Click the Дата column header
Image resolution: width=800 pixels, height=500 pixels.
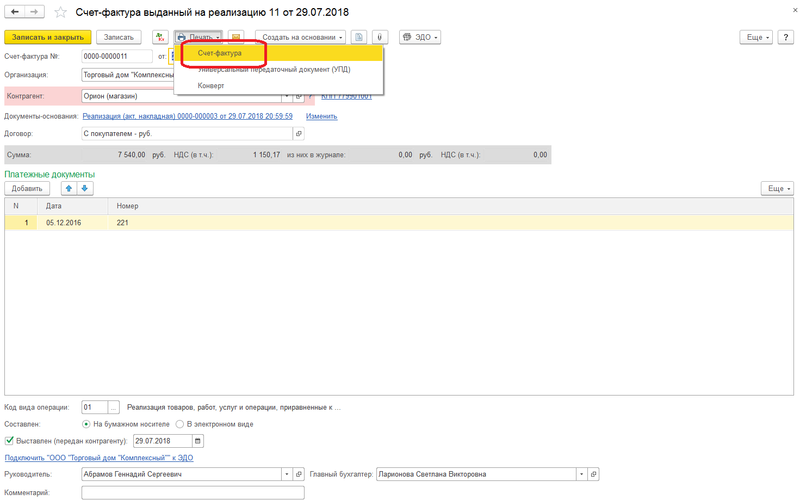click(72, 206)
